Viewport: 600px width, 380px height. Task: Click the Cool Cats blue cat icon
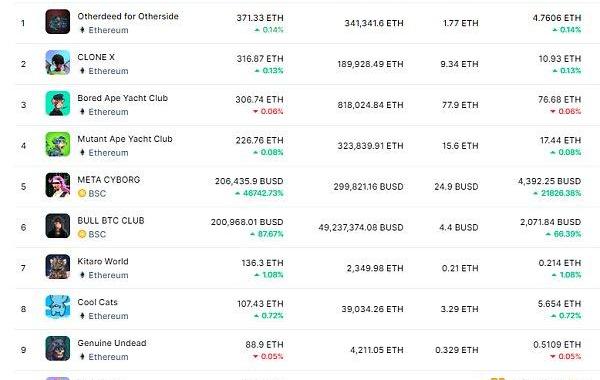58,307
